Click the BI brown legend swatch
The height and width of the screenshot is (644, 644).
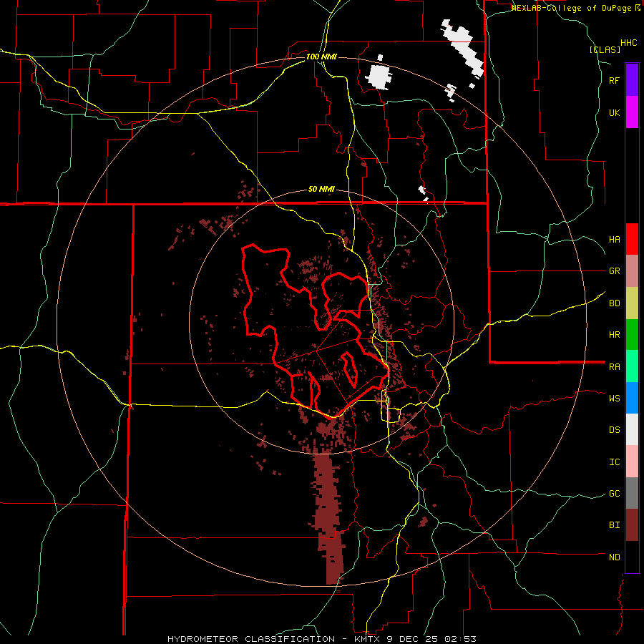tap(632, 525)
